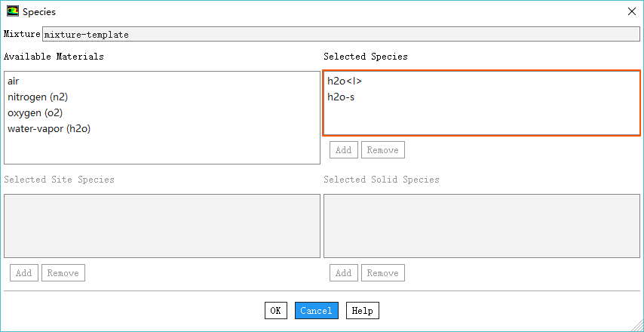Click inside the Selected Site Species list
Screen dimensions: 644x332
(x=162, y=226)
